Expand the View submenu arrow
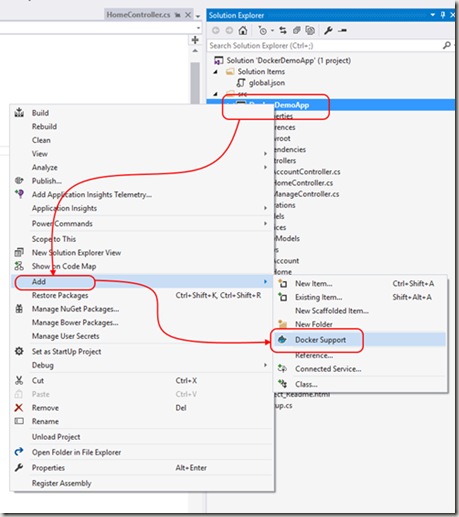 (x=266, y=154)
